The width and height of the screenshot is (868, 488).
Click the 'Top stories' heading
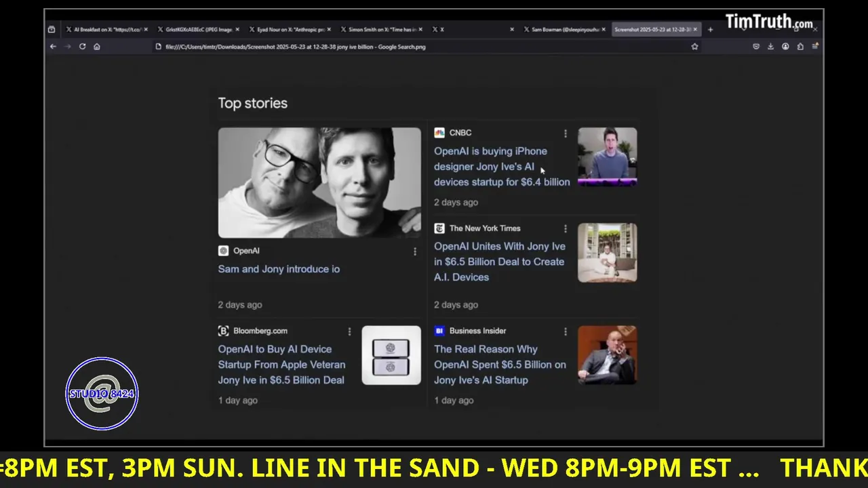[252, 103]
